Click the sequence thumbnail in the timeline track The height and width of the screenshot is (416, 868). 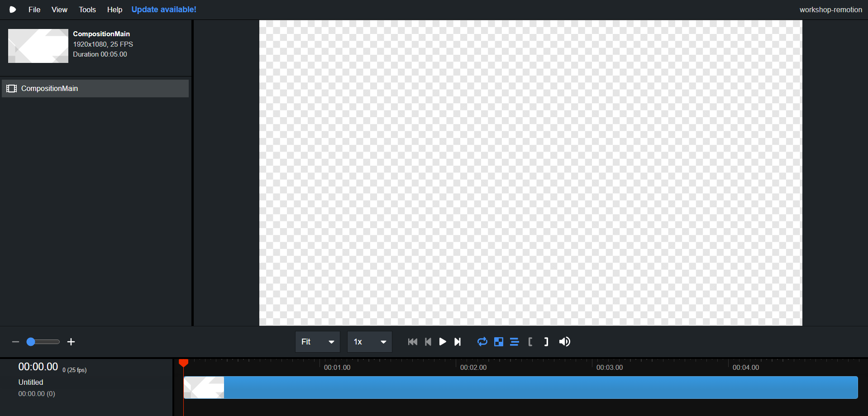point(204,387)
